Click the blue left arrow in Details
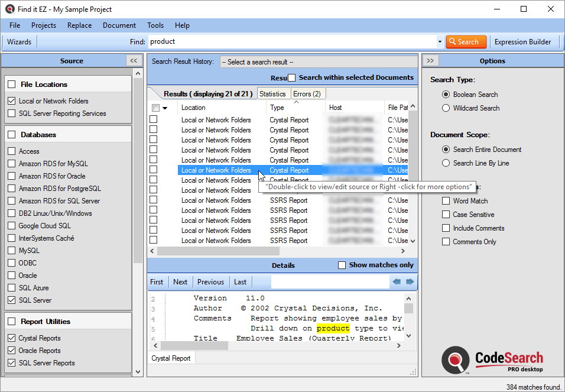565x392 pixels. (x=397, y=281)
